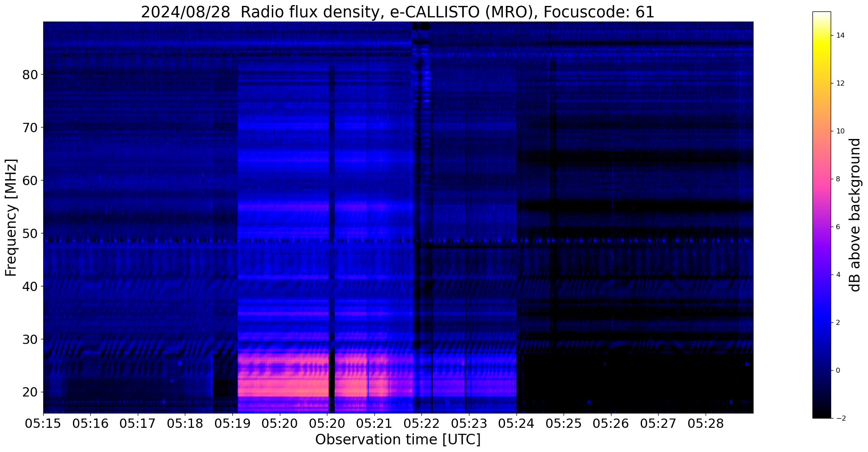Image resolution: width=868 pixels, height=452 pixels.
Task: Click the colorbar tick label 10
Action: [840, 131]
